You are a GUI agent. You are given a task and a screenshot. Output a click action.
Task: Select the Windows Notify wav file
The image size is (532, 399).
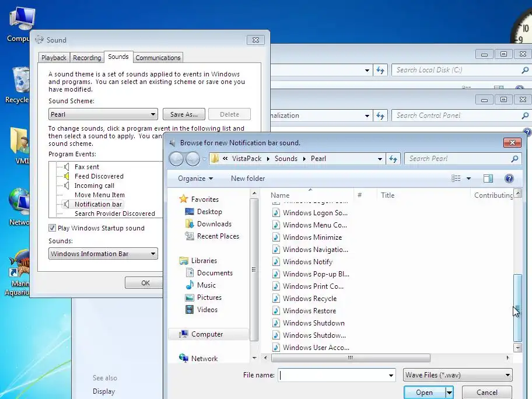tap(302, 262)
